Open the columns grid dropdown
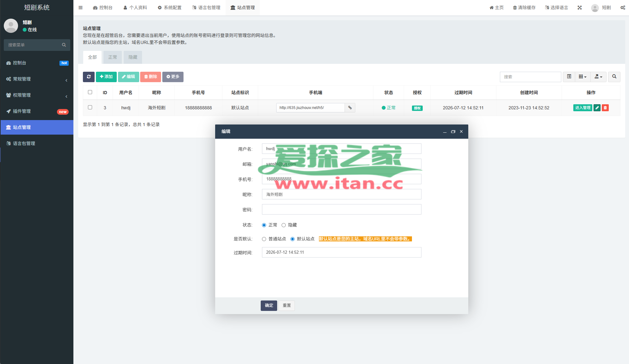This screenshot has height=364, width=629. pos(582,77)
